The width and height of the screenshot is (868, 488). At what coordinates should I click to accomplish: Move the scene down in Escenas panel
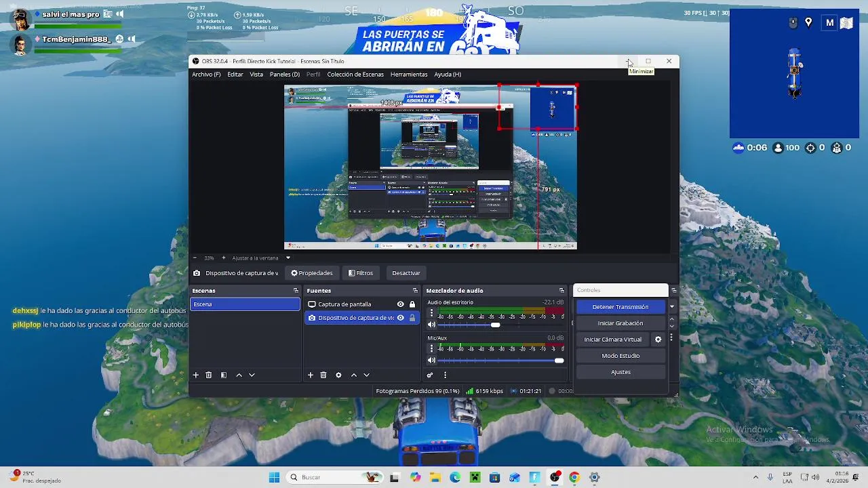(x=252, y=375)
